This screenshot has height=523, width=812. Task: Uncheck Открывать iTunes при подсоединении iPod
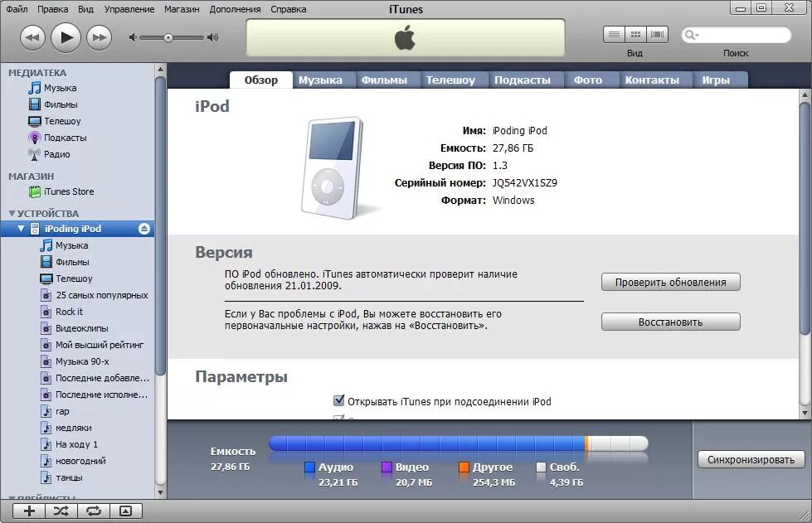[338, 400]
